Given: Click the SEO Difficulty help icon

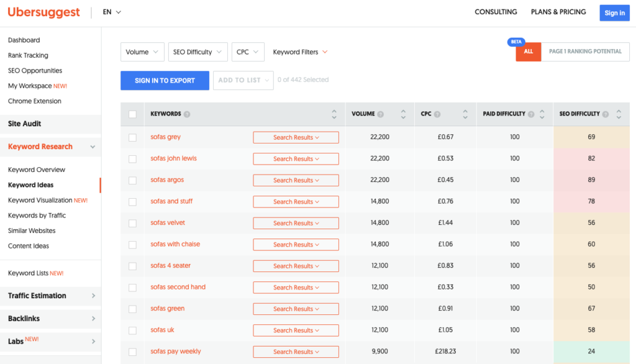Looking at the screenshot, I should [x=605, y=114].
